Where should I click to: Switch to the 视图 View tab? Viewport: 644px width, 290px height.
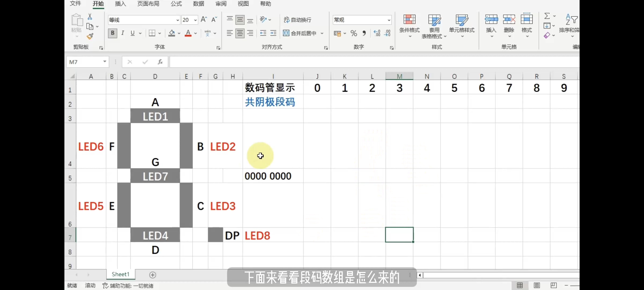point(243,4)
